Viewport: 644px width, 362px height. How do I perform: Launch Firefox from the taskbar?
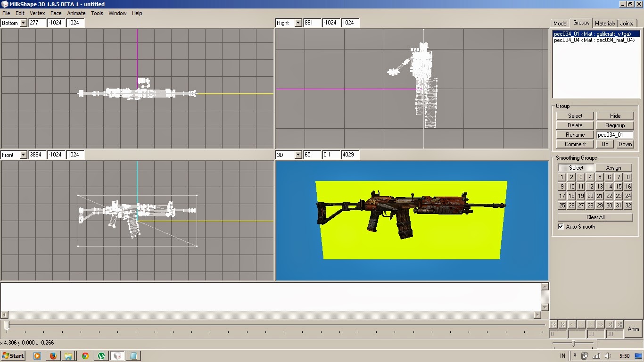(x=53, y=356)
